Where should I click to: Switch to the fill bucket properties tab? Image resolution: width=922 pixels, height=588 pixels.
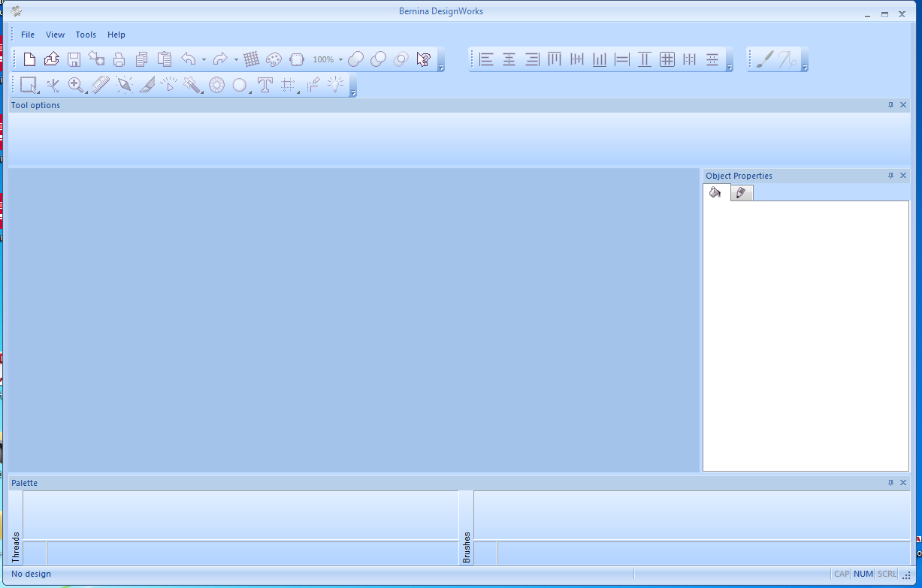tap(716, 193)
